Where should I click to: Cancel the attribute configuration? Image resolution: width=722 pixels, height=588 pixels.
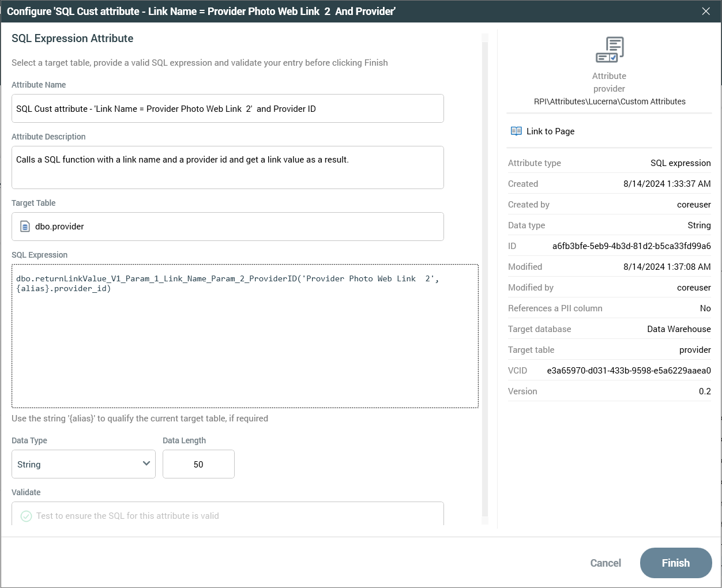point(605,563)
